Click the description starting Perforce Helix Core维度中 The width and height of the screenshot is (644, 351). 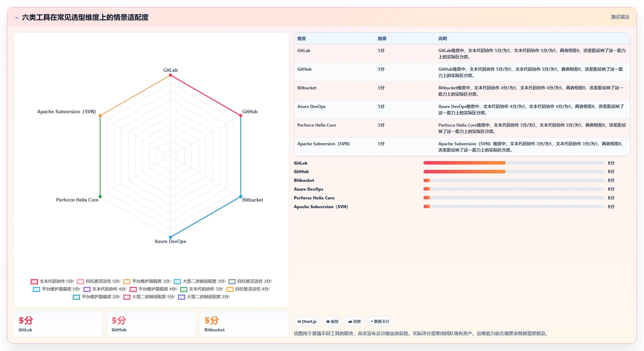tap(532, 128)
